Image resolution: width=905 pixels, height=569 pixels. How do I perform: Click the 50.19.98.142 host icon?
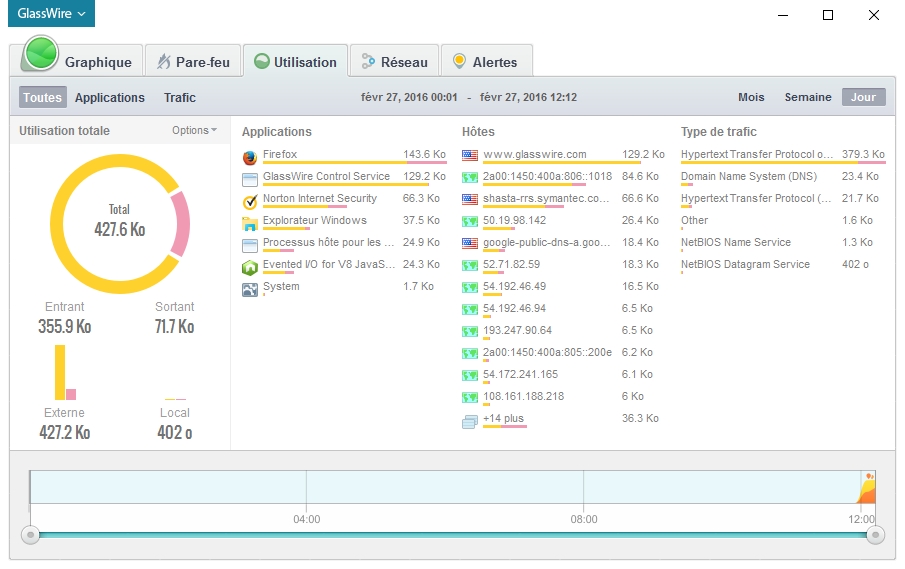coord(470,221)
